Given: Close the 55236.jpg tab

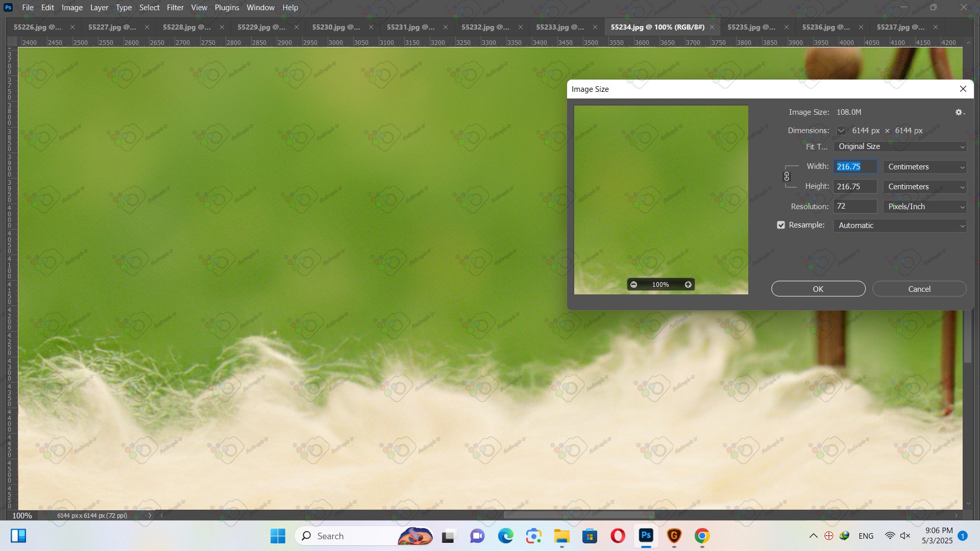Looking at the screenshot, I should pyautogui.click(x=861, y=27).
